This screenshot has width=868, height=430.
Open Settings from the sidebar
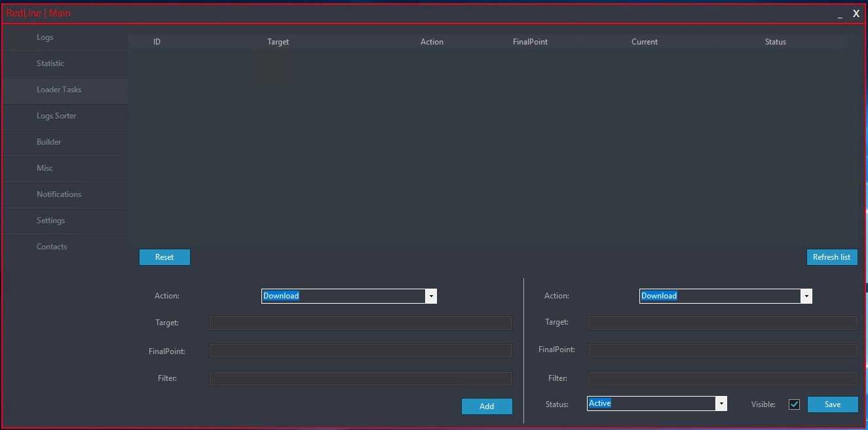click(x=66, y=221)
